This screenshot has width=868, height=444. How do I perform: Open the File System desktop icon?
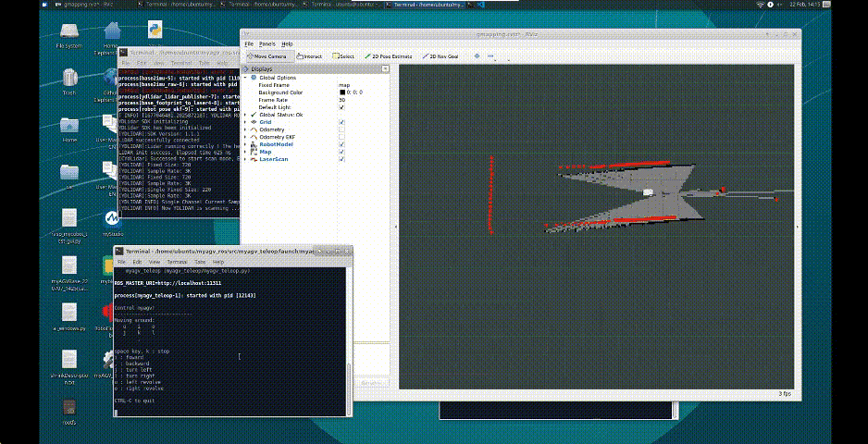[69, 32]
